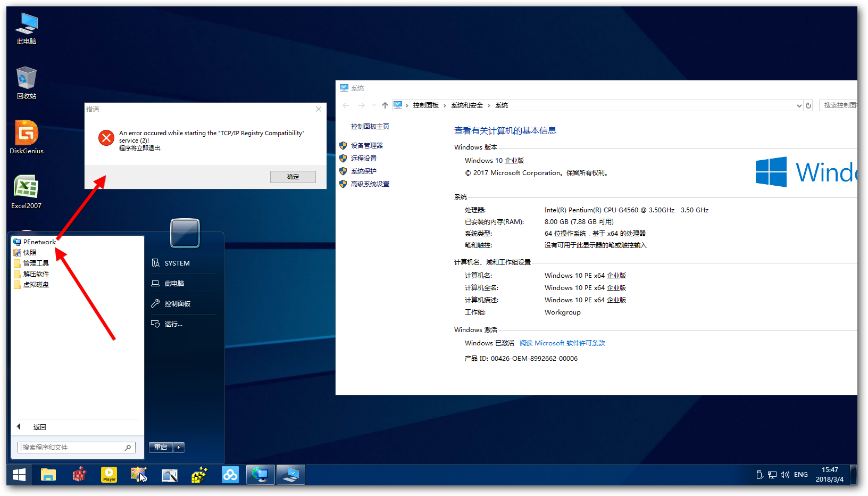Click the product ID 00426-OEM-8992662-00006

pos(534,359)
